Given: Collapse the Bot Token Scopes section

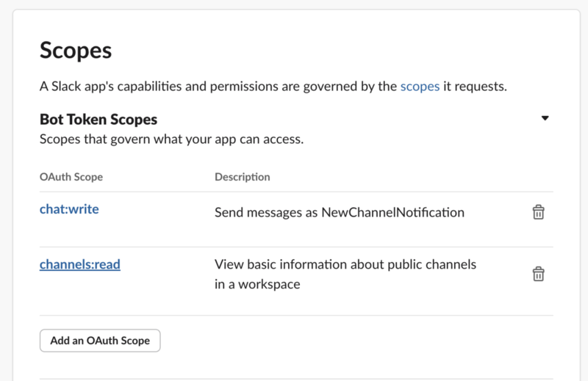Looking at the screenshot, I should click(x=545, y=118).
